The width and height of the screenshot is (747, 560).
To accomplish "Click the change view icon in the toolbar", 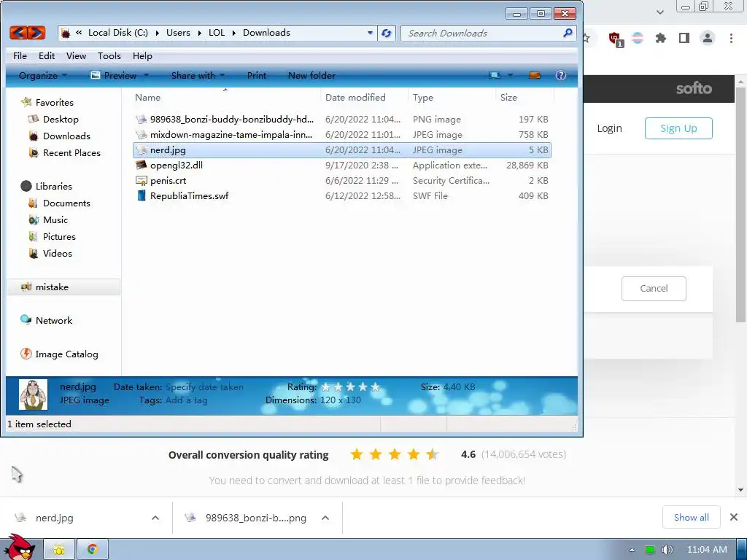I will pos(495,75).
